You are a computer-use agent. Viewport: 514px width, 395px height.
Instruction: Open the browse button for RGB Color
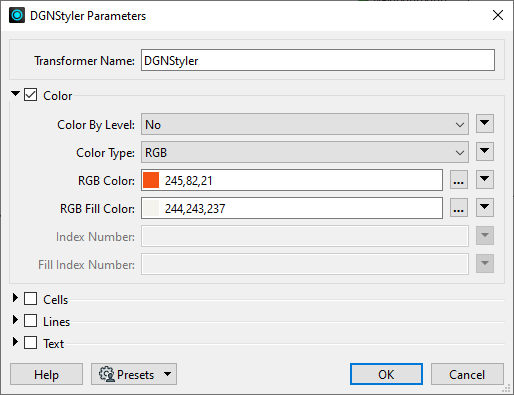459,180
